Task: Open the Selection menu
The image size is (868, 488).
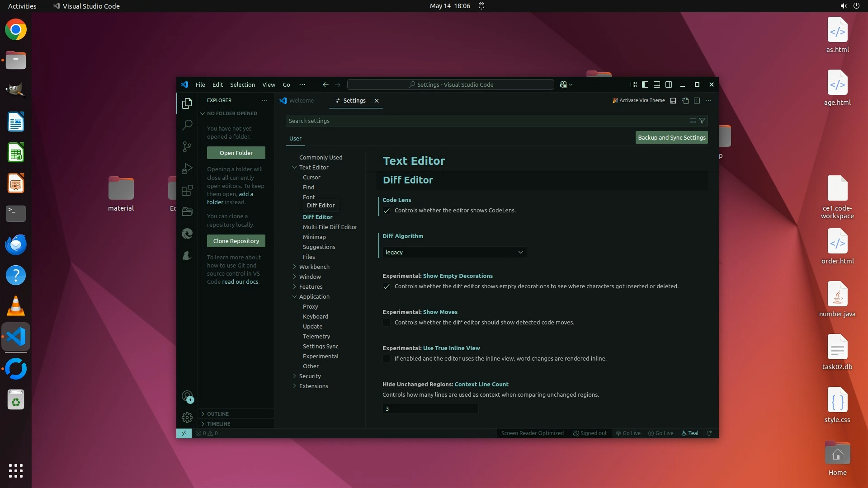Action: click(x=242, y=84)
